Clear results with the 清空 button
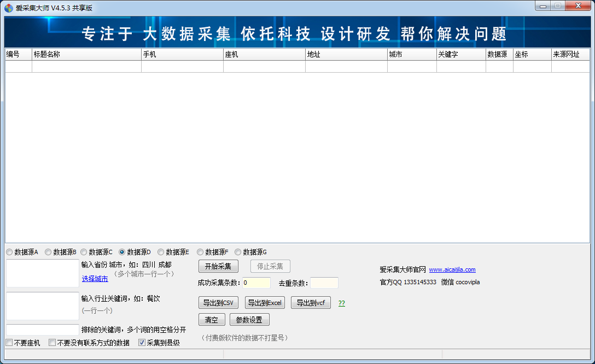This screenshot has height=364, width=595. (211, 319)
